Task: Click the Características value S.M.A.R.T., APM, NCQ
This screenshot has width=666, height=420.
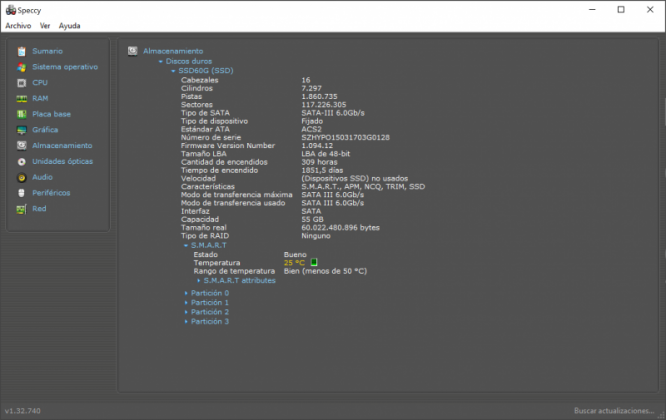Action: click(363, 186)
